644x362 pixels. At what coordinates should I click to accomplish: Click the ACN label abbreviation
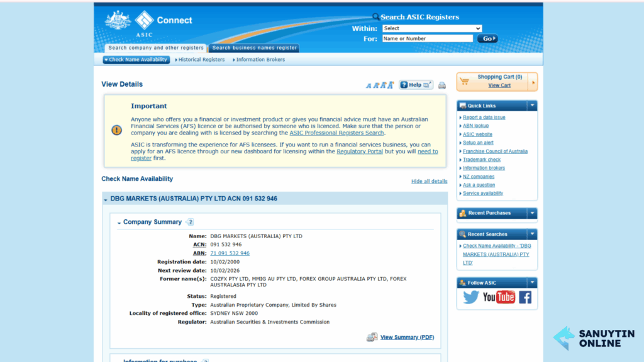(x=199, y=244)
